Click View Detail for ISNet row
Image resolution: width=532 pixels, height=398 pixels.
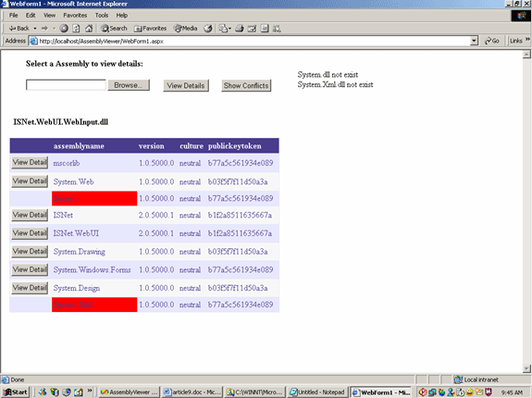click(30, 215)
